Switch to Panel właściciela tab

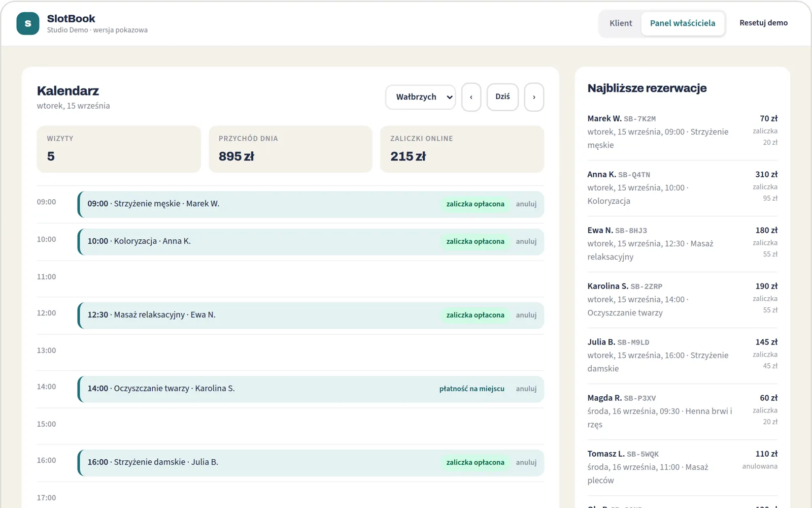pos(683,23)
